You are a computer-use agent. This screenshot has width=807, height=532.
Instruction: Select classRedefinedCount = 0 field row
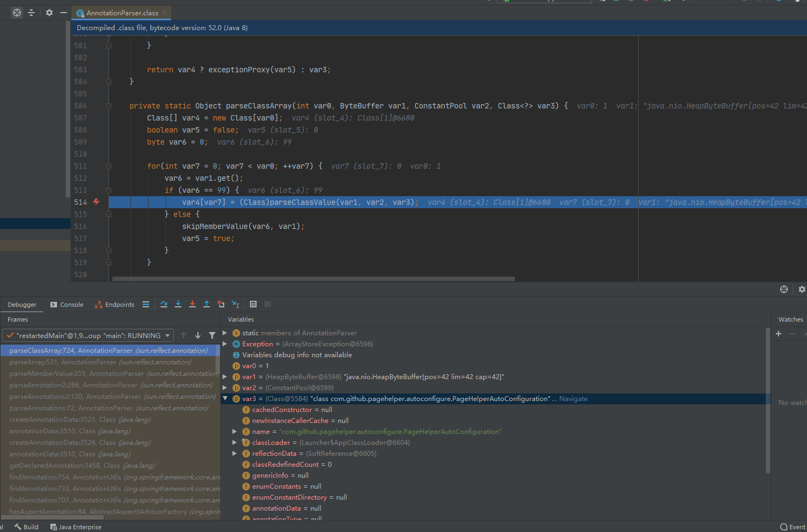[x=493, y=465]
